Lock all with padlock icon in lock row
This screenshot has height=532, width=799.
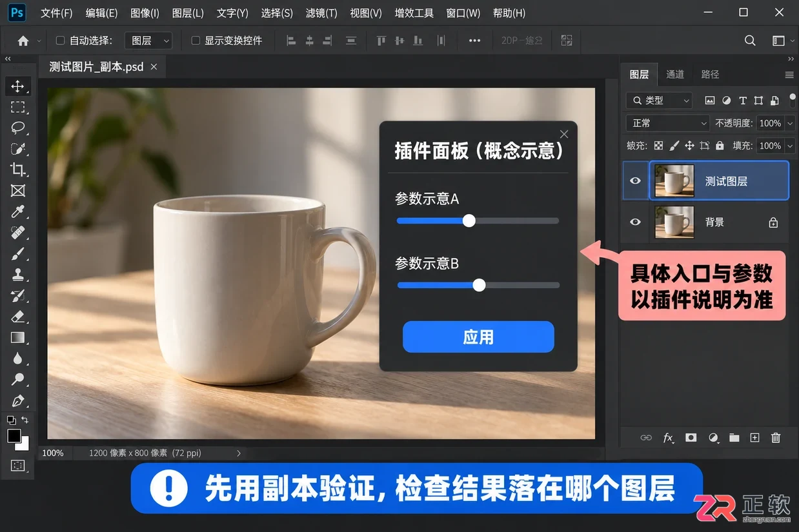[720, 146]
